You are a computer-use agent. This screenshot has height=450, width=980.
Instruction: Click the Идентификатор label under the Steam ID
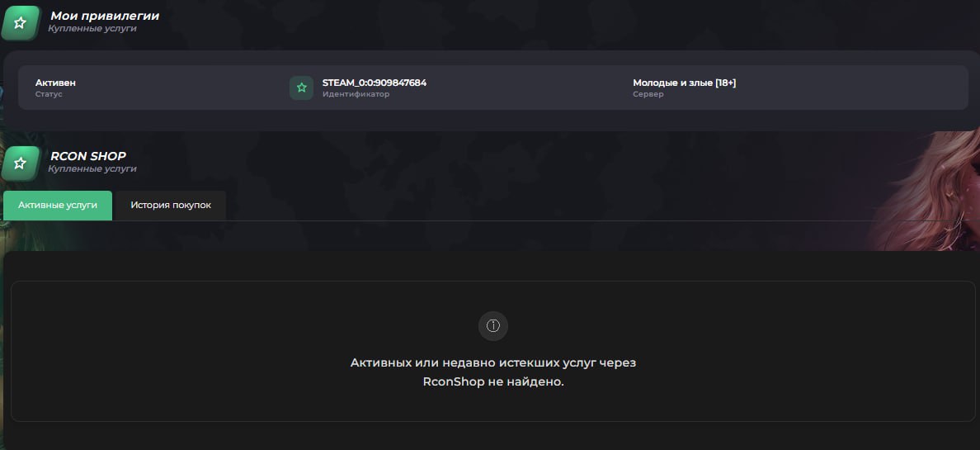(356, 94)
